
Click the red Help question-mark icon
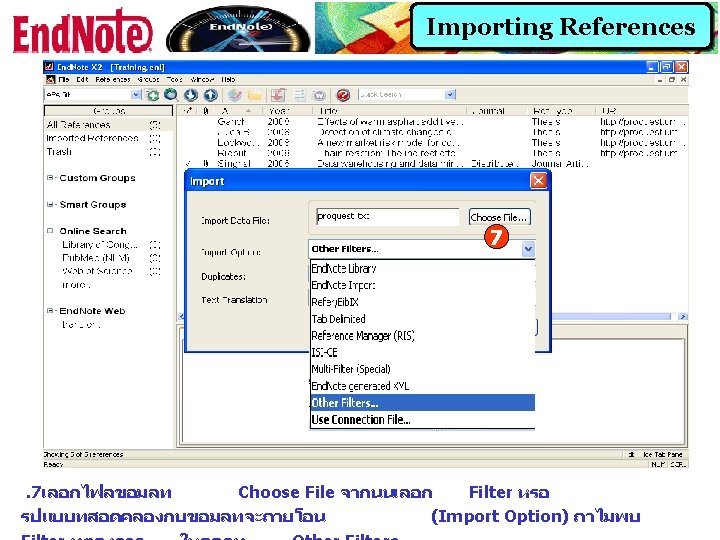tap(343, 95)
